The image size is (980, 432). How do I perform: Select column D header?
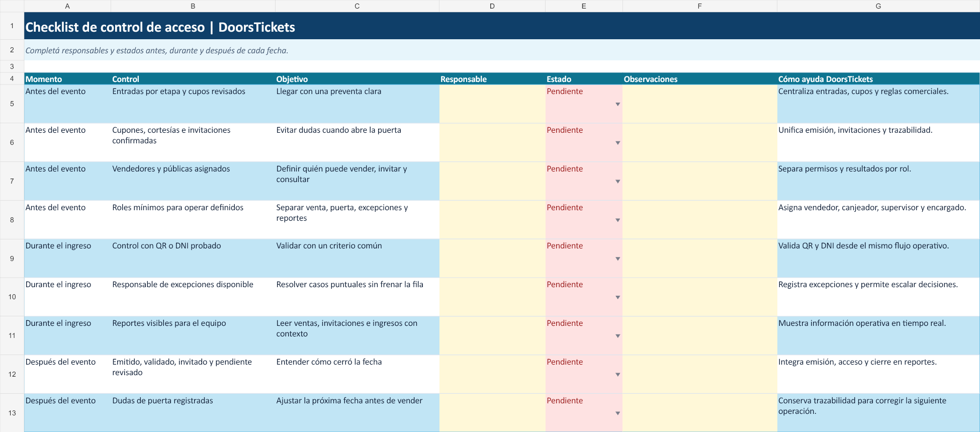pyautogui.click(x=492, y=6)
